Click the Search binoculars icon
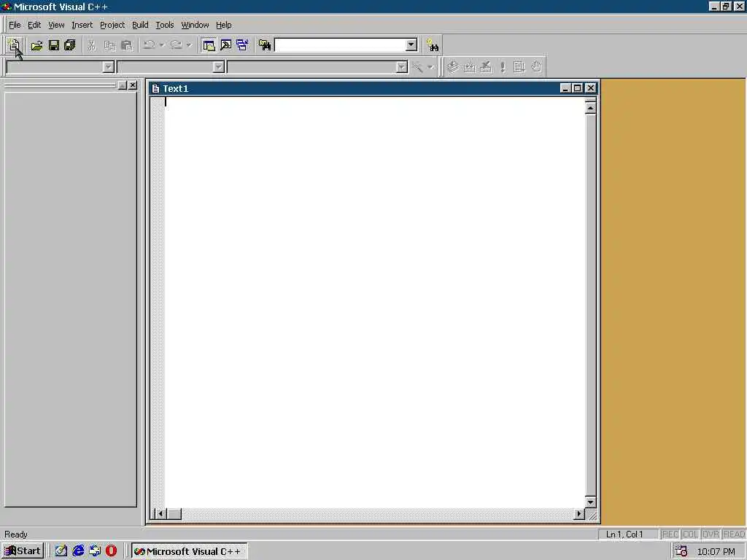The width and height of the screenshot is (747, 560). (x=433, y=45)
